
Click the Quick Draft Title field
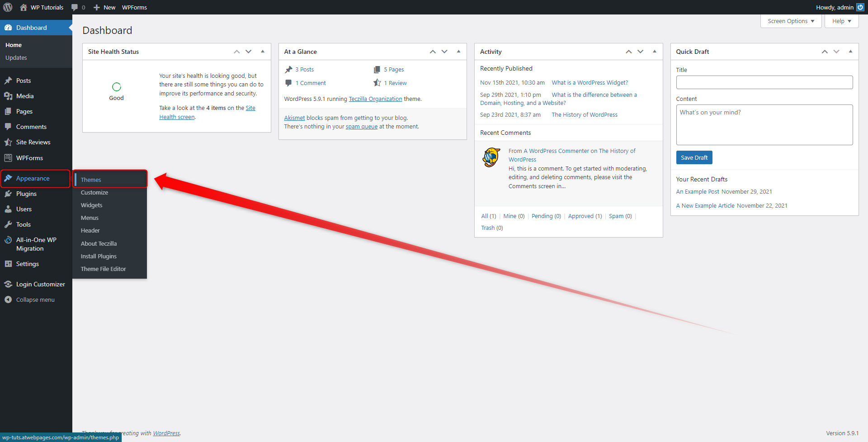click(764, 82)
